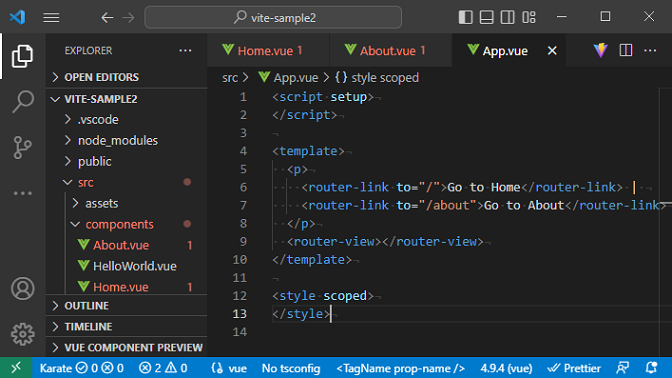Expand the Timeline section

pos(126,327)
